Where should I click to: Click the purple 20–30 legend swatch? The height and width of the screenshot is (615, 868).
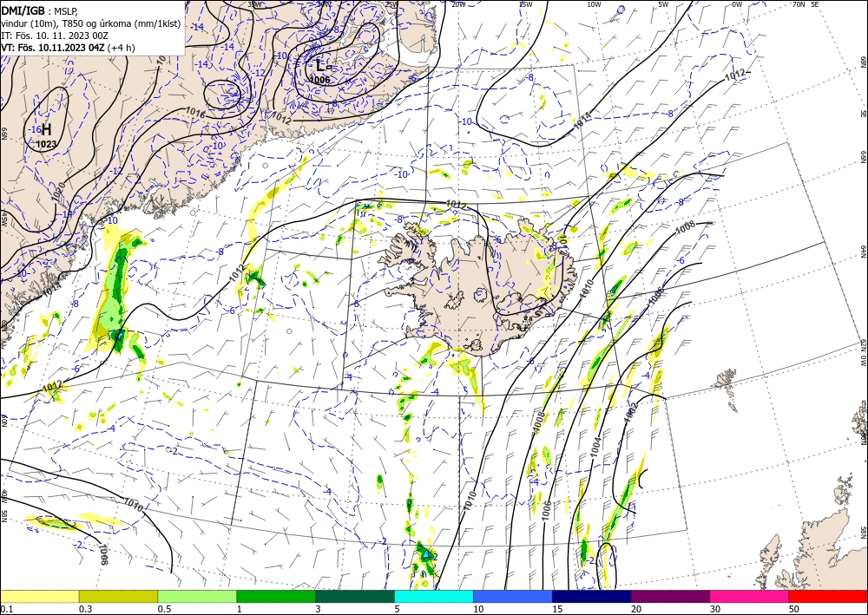pyautogui.click(x=670, y=596)
